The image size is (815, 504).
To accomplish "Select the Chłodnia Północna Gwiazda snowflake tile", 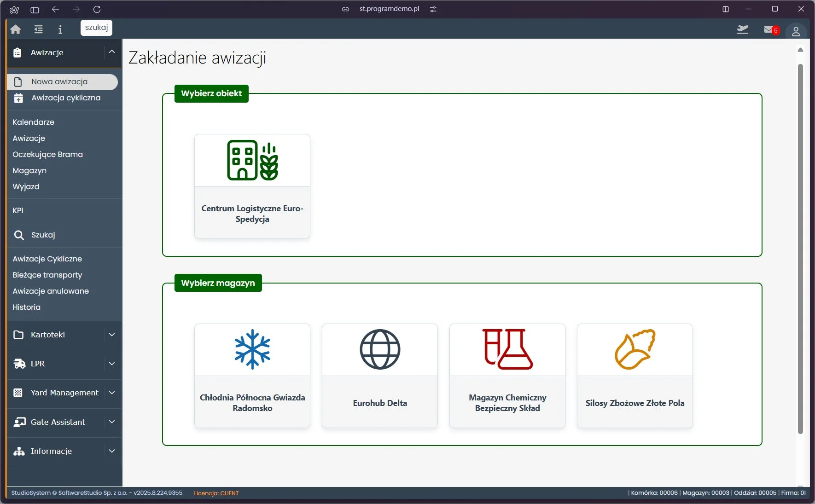I will [x=252, y=376].
